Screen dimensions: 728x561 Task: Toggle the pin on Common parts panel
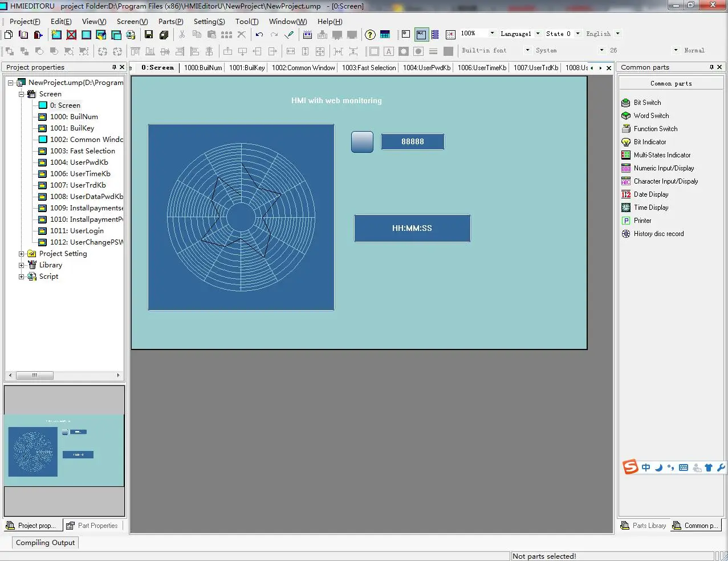pos(711,67)
